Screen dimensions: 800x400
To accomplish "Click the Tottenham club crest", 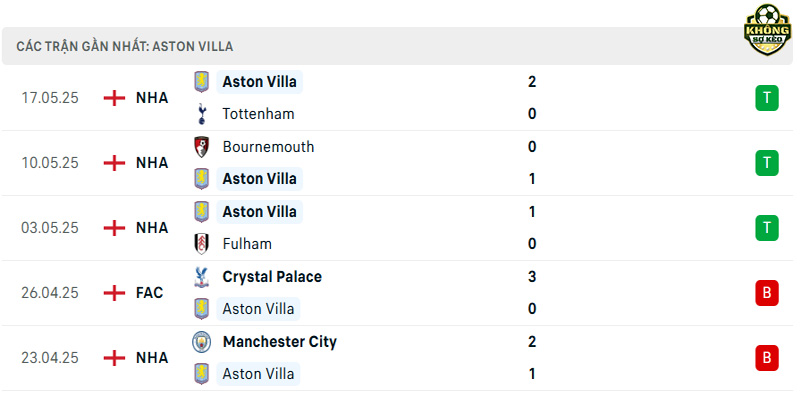I will point(202,114).
